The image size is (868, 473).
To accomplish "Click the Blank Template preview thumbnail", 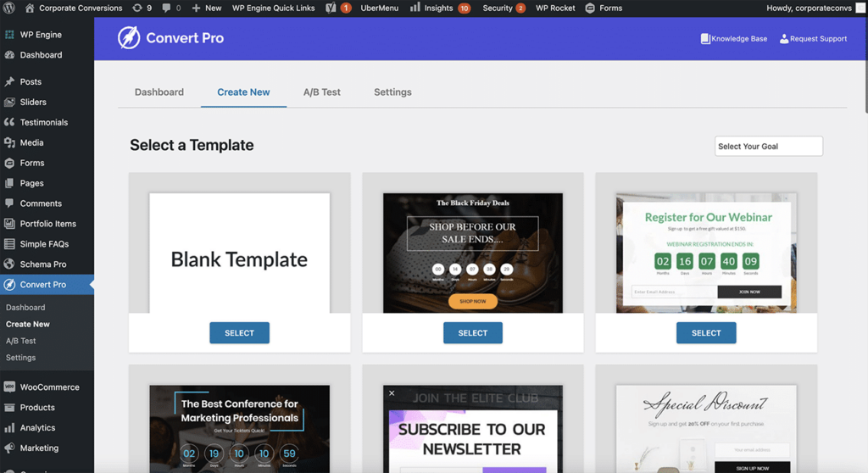I will (x=239, y=253).
